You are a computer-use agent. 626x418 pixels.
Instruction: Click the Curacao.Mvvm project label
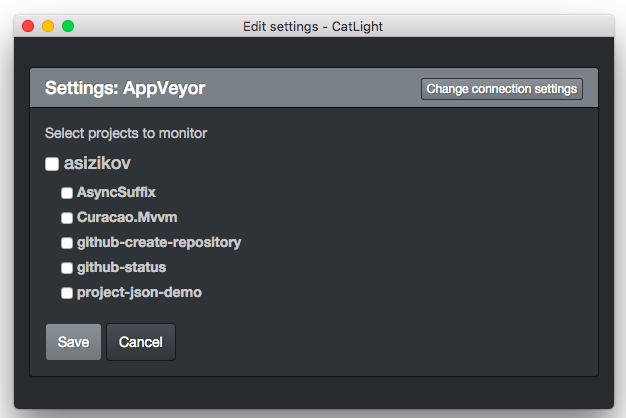pyautogui.click(x=127, y=217)
